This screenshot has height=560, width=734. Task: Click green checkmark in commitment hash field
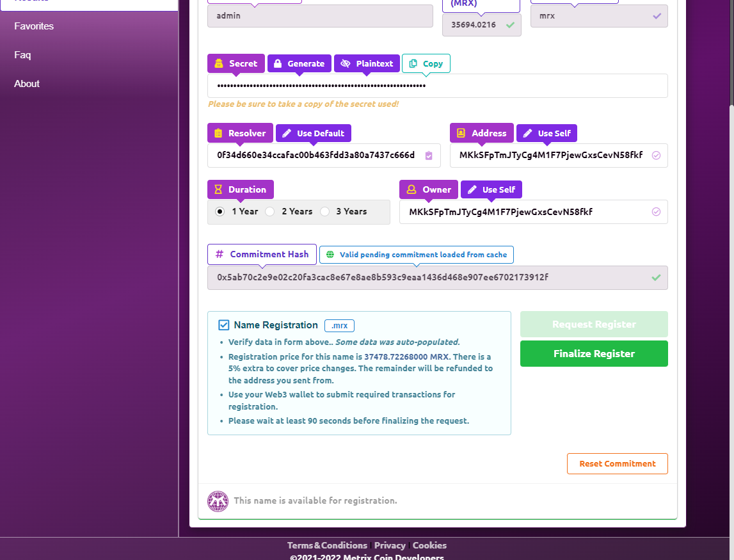pos(657,278)
